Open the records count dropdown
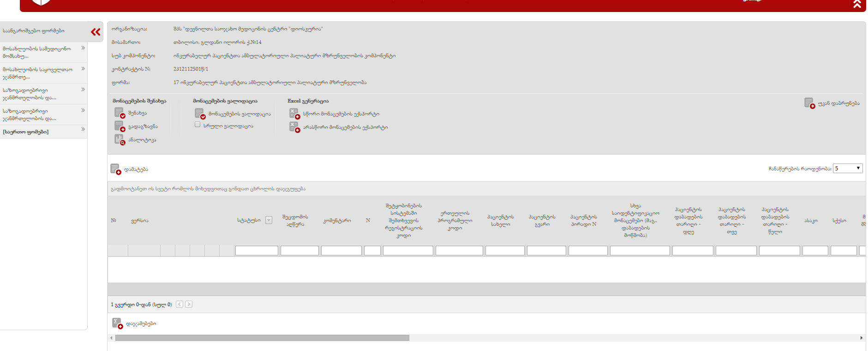Screen dimensions: 868x351 (847, 169)
